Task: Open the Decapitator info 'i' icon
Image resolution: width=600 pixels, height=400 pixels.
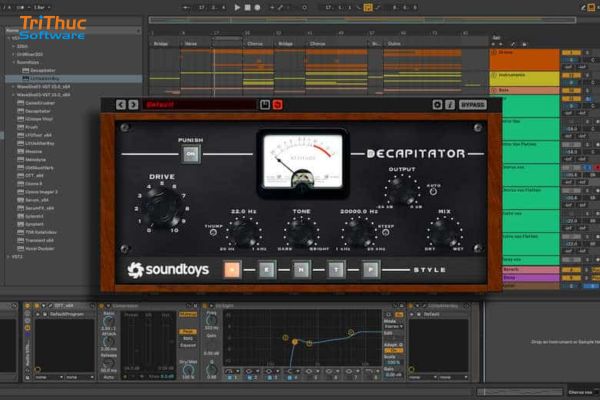Action: 450,104
